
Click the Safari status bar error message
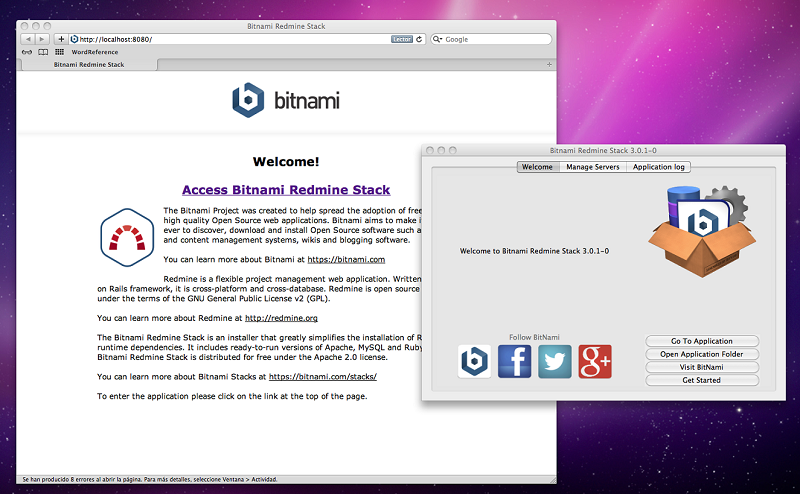pos(150,480)
